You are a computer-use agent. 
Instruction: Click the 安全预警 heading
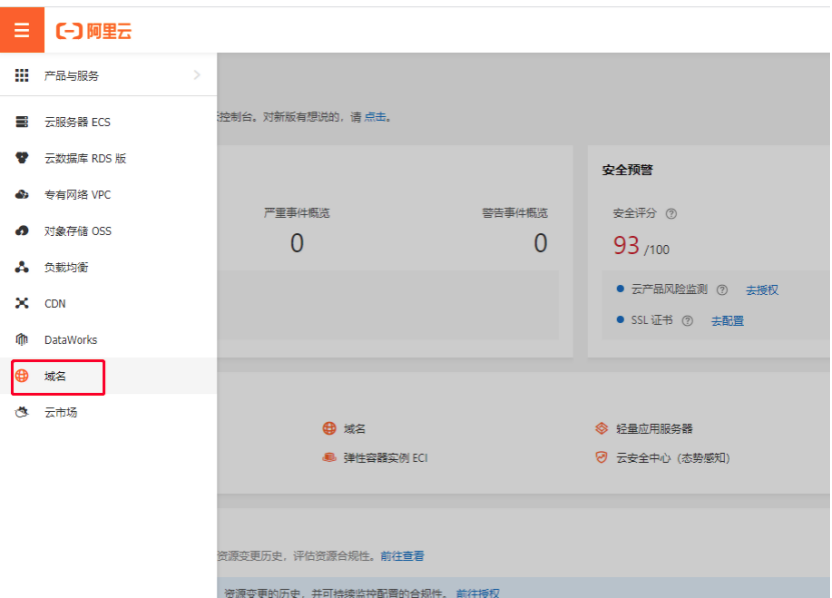coord(627,170)
